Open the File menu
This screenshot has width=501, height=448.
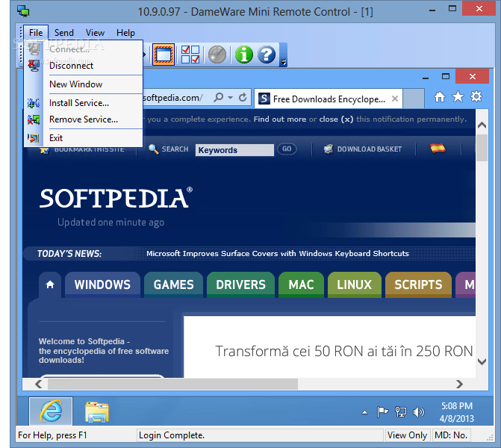pos(36,33)
